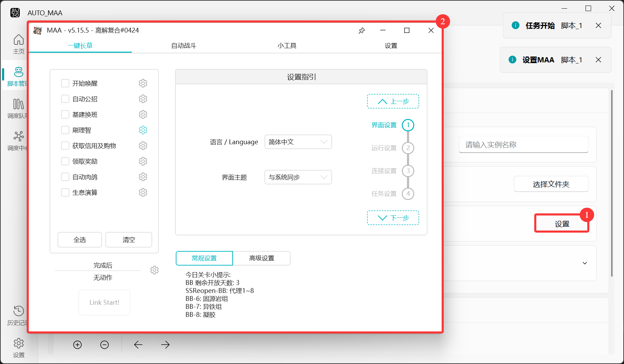Open the 语言 / Language dropdown

(x=298, y=142)
